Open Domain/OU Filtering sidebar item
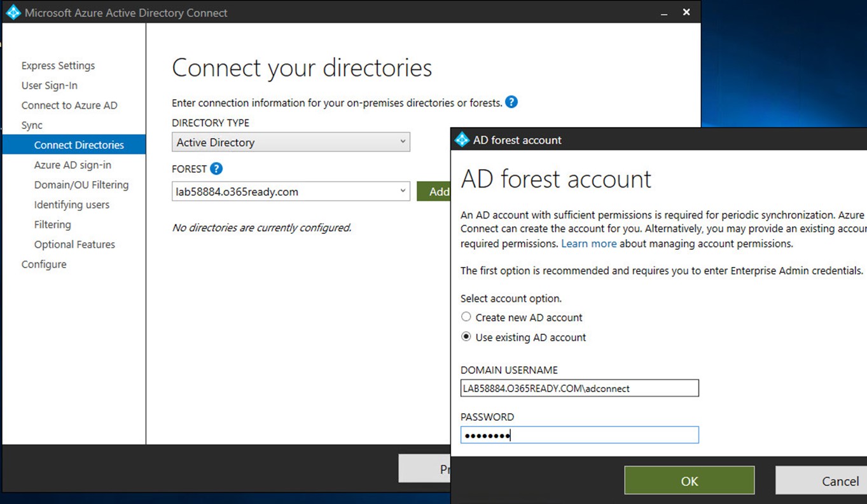The image size is (867, 504). point(81,185)
